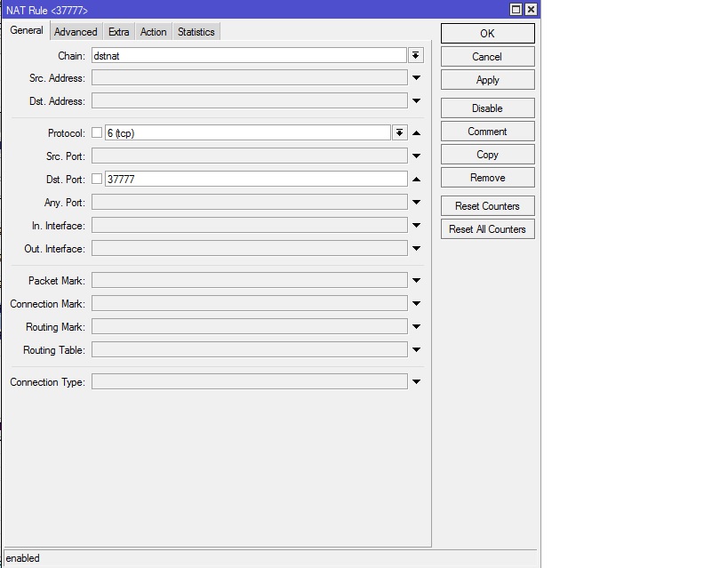Expand the Routing Table field
Screen dimensions: 728x568
tap(417, 349)
